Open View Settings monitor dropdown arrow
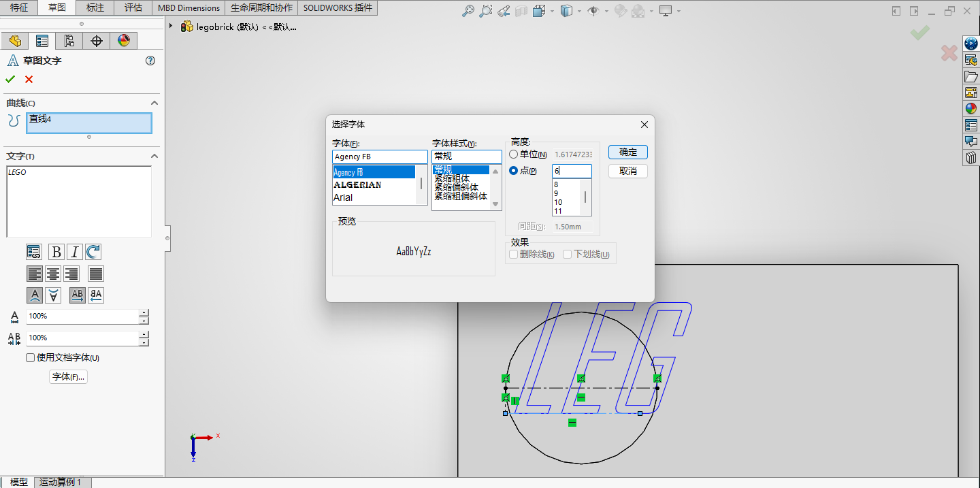The image size is (980, 488). 678,11
